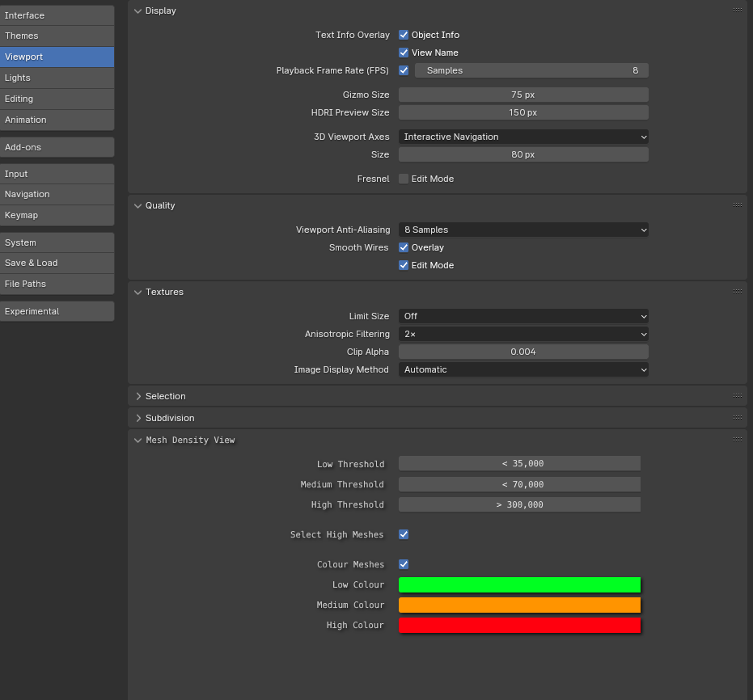This screenshot has height=700, width=753.
Task: Enable Fresnel Edit Mode checkbox
Action: pos(404,179)
